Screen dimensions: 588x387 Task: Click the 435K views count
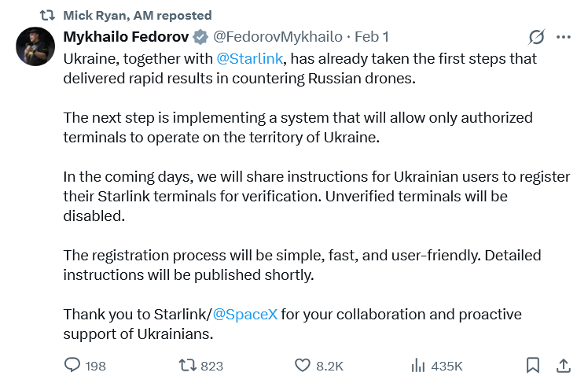click(x=447, y=366)
